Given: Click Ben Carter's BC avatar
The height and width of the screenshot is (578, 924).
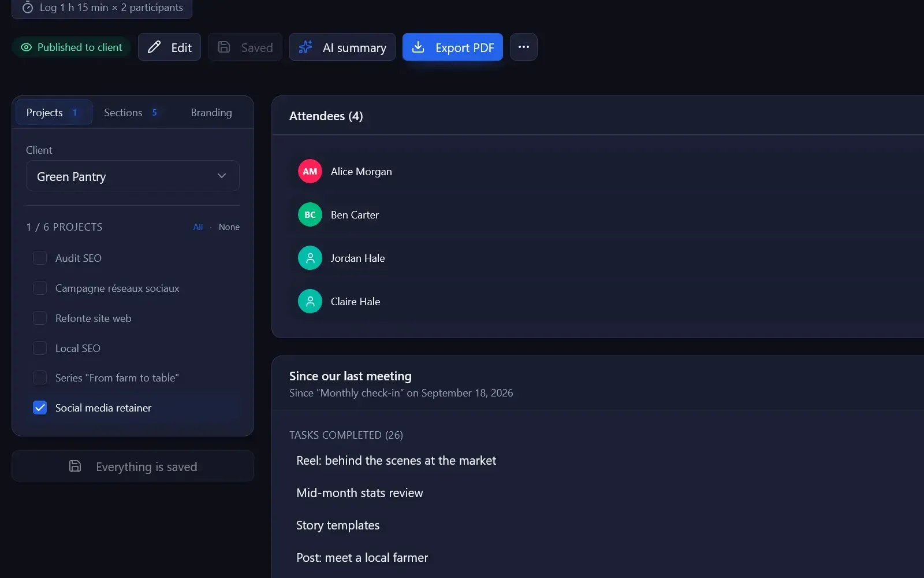Looking at the screenshot, I should 310,214.
